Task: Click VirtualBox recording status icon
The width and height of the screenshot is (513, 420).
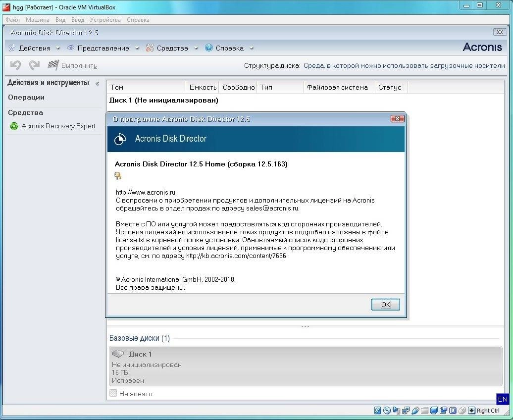Action: 444,411
